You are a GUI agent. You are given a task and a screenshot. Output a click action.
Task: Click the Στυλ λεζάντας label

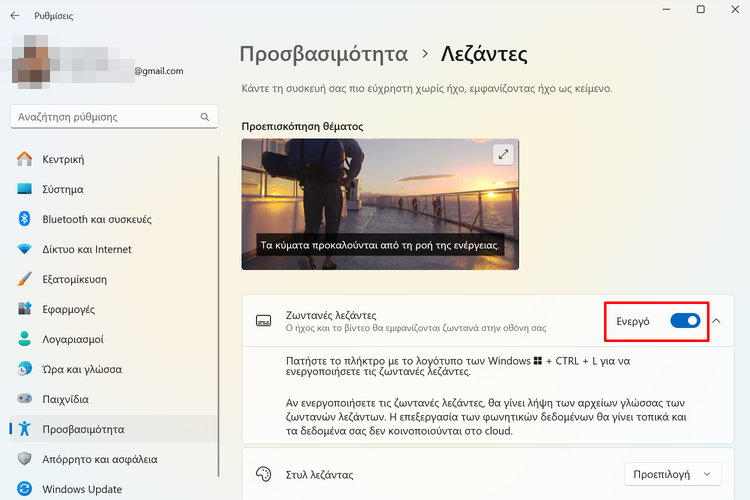point(320,475)
